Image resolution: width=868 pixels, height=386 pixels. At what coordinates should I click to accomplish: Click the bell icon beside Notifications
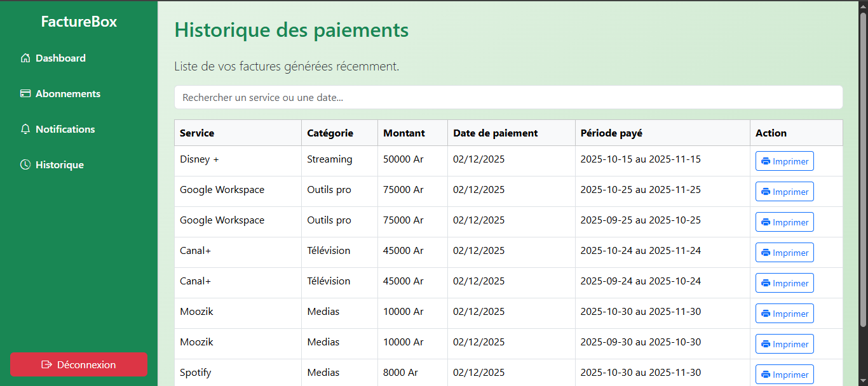[25, 130]
